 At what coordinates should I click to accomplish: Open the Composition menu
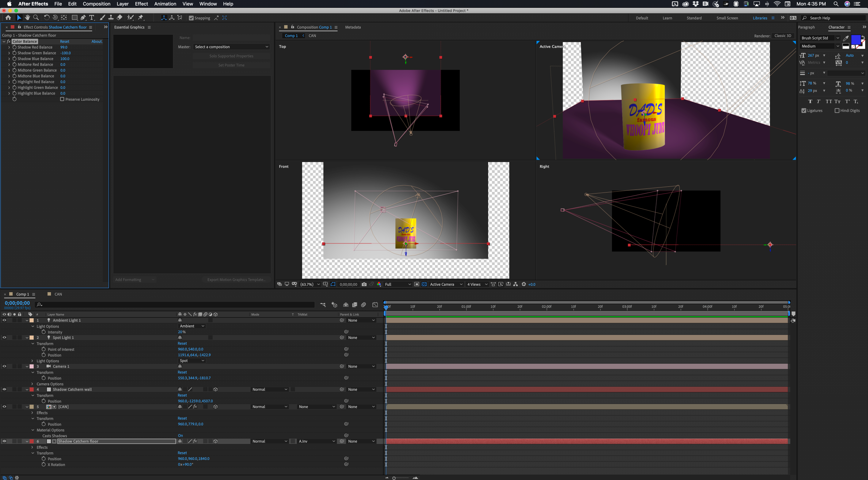point(97,4)
